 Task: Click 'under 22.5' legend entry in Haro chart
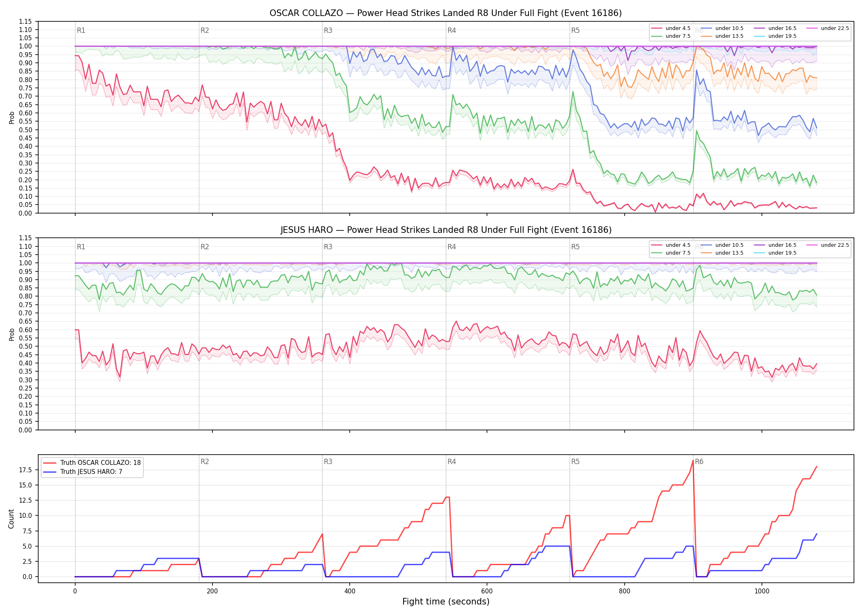[828, 245]
